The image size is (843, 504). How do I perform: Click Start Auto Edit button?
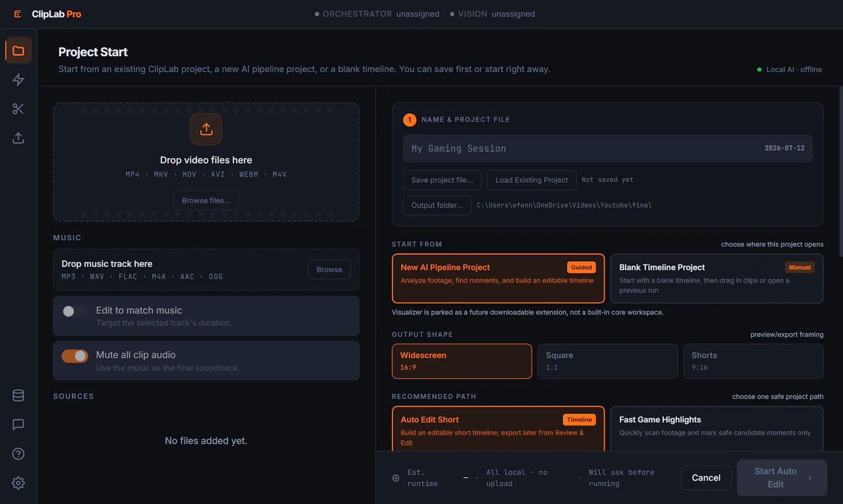pos(782,478)
